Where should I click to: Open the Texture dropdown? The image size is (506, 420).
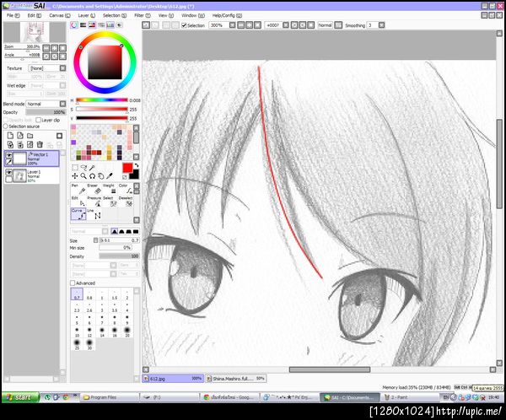[x=63, y=68]
